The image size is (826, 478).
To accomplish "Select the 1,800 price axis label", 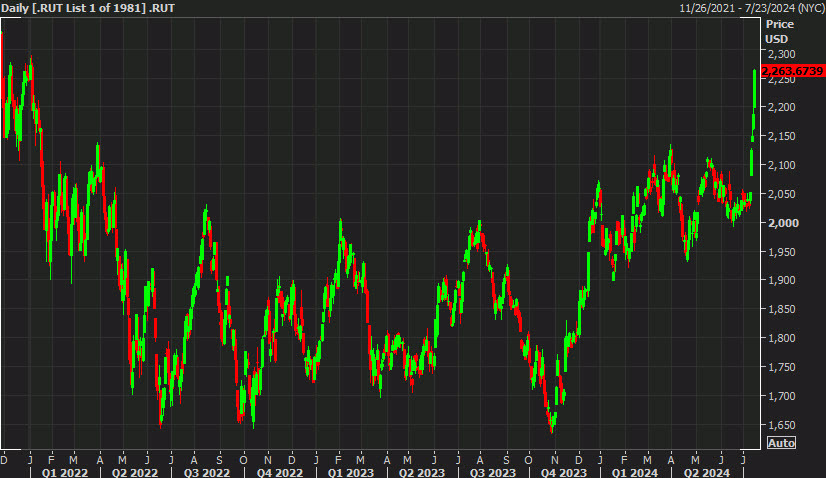I will (782, 338).
